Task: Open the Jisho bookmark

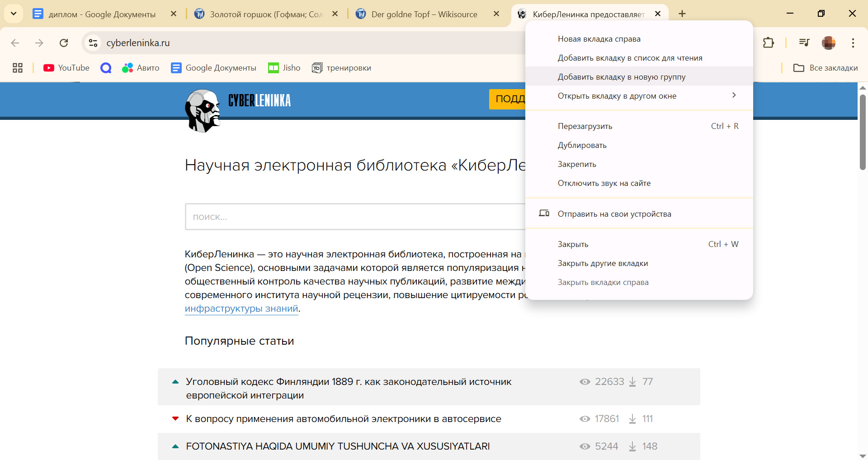Action: tap(284, 68)
